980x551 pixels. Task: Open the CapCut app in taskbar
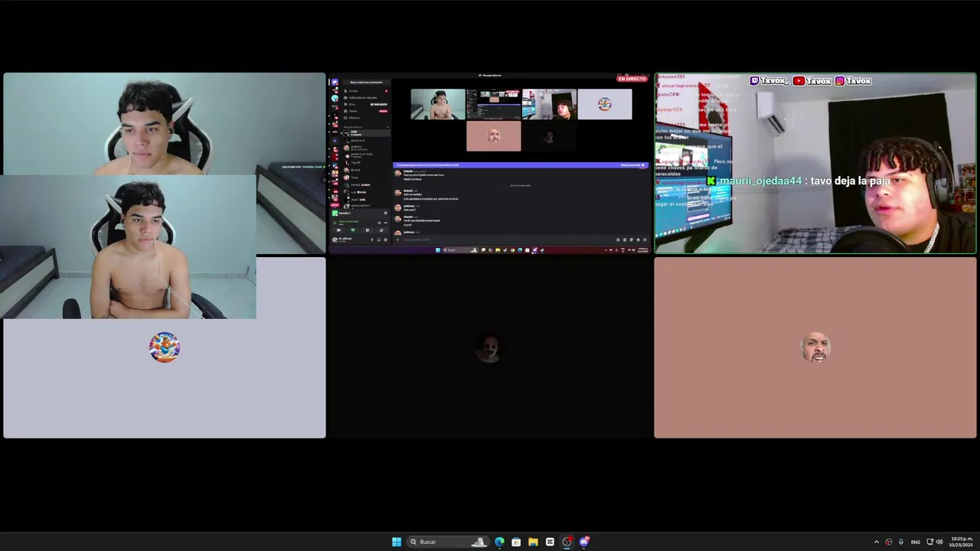(x=550, y=542)
